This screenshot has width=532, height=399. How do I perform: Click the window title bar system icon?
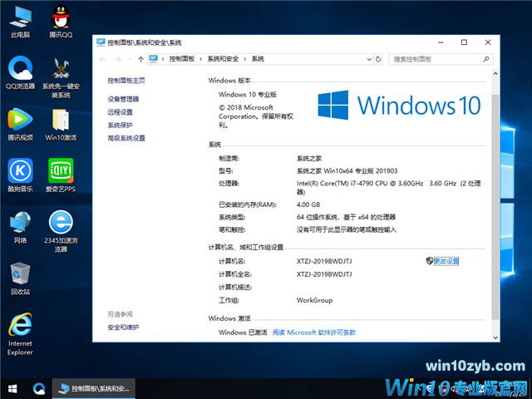(101, 42)
